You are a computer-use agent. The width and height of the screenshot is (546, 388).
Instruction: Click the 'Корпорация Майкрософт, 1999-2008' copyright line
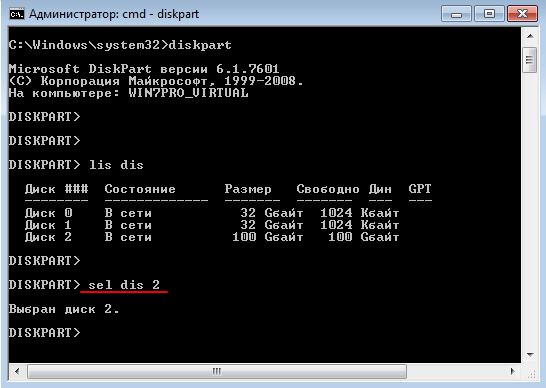156,81
